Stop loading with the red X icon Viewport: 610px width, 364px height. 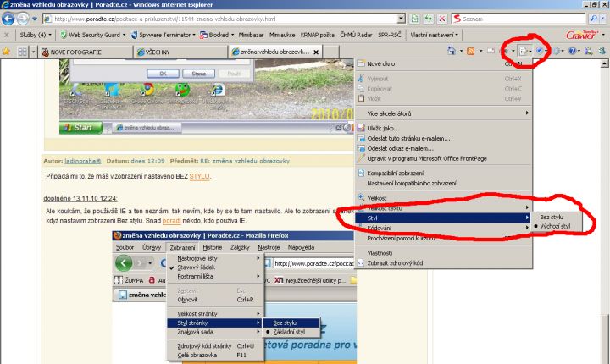pyautogui.click(x=442, y=19)
